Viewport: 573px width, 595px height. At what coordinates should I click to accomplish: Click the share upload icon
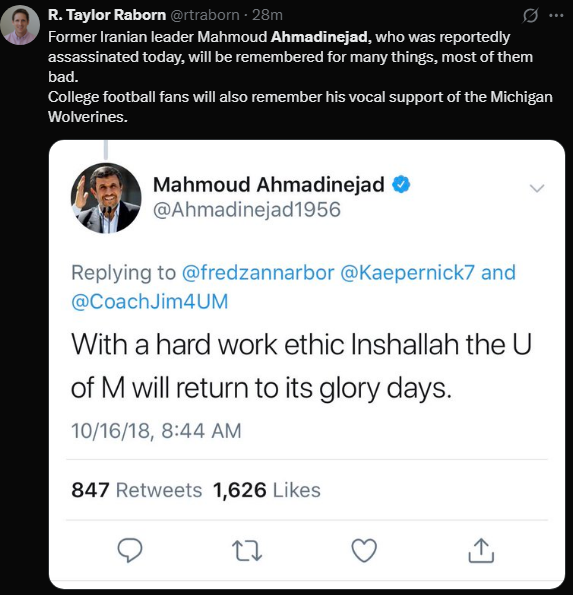[x=481, y=550]
